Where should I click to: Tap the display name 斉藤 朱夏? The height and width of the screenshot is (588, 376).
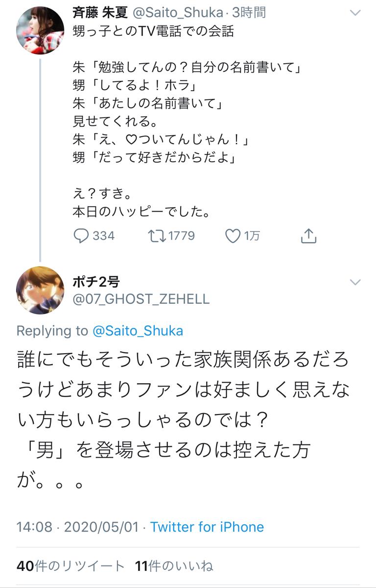[x=100, y=13]
